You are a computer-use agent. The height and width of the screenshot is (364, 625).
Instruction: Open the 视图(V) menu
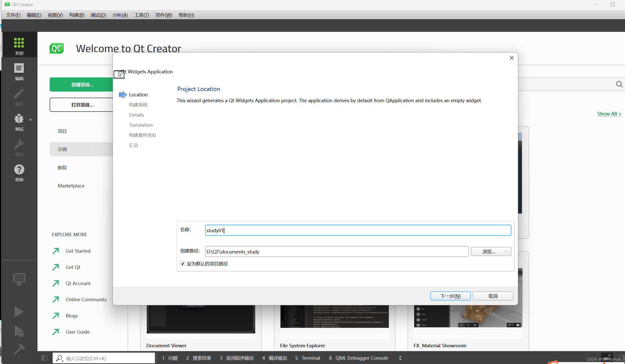[x=54, y=15]
